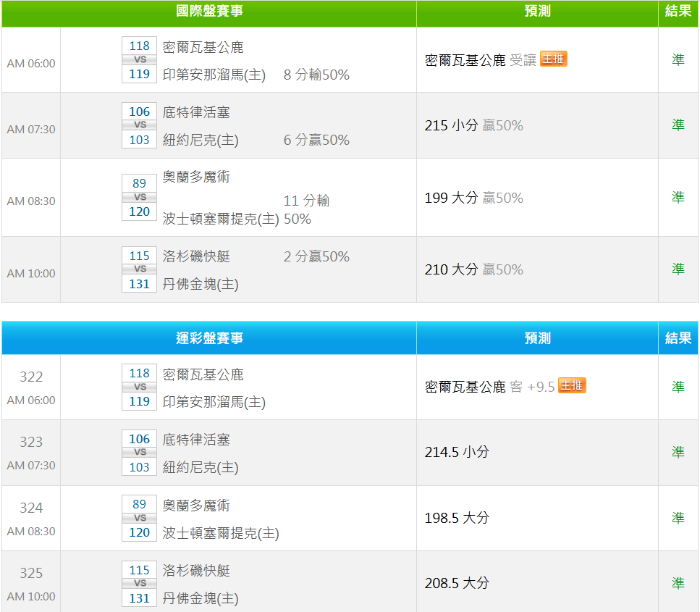700x612 pixels.
Task: Select the 密爾瓦基公鹿 客 +9.5 prediction
Action: [x=490, y=387]
